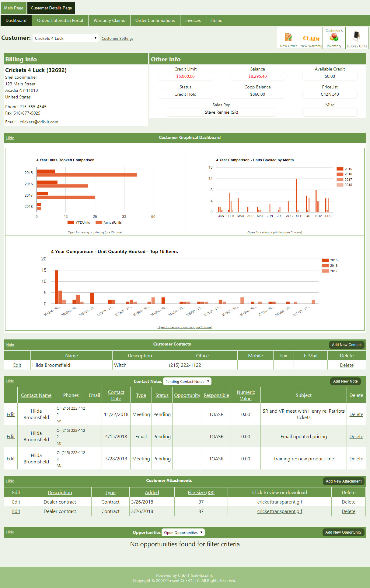Image resolution: width=370 pixels, height=588 pixels.
Task: Delete the Training re: new product line note
Action: [356, 459]
